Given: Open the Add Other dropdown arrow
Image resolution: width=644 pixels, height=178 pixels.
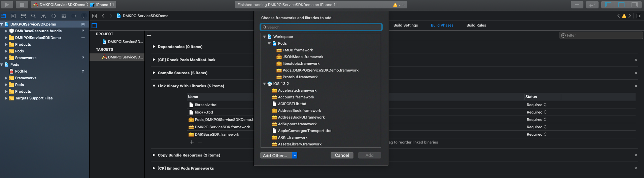Looking at the screenshot, I should click(x=295, y=155).
